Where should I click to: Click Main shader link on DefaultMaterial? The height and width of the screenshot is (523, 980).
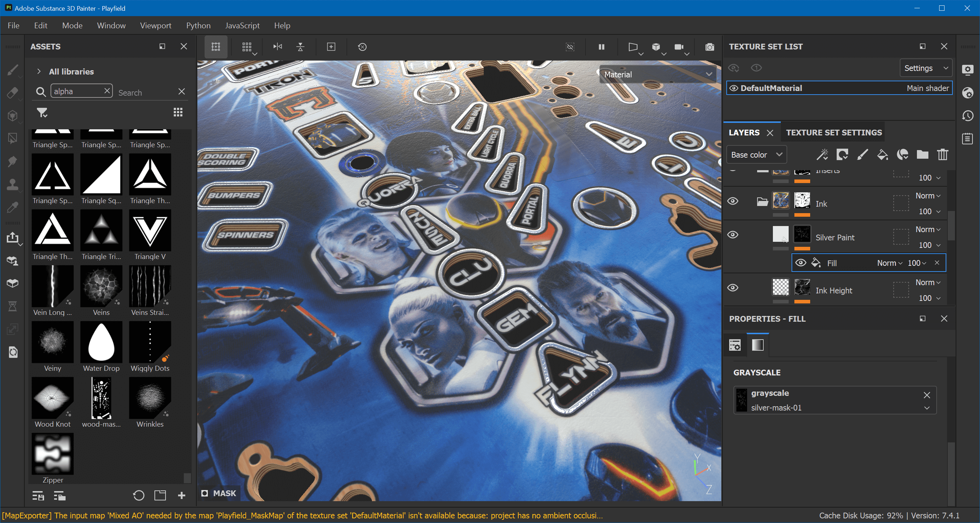pos(927,88)
